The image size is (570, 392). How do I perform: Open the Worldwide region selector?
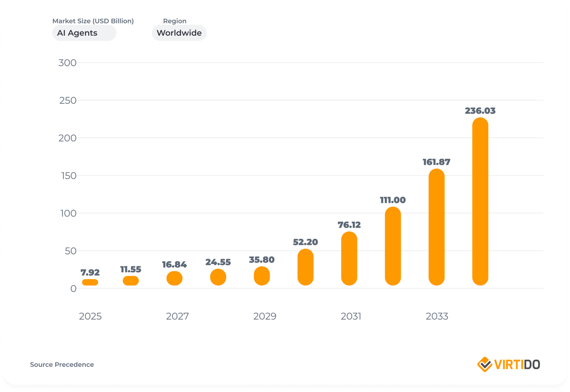pyautogui.click(x=179, y=33)
